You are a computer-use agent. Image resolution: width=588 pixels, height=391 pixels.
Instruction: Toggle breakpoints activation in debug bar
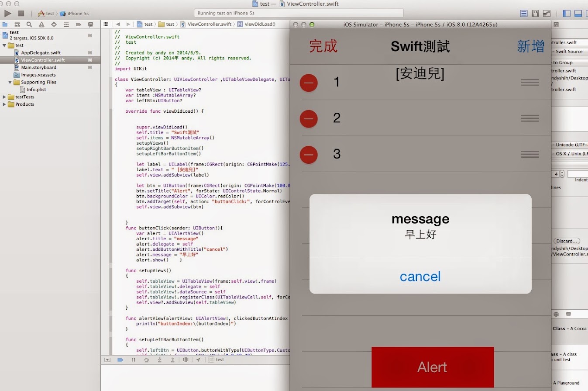(120, 360)
